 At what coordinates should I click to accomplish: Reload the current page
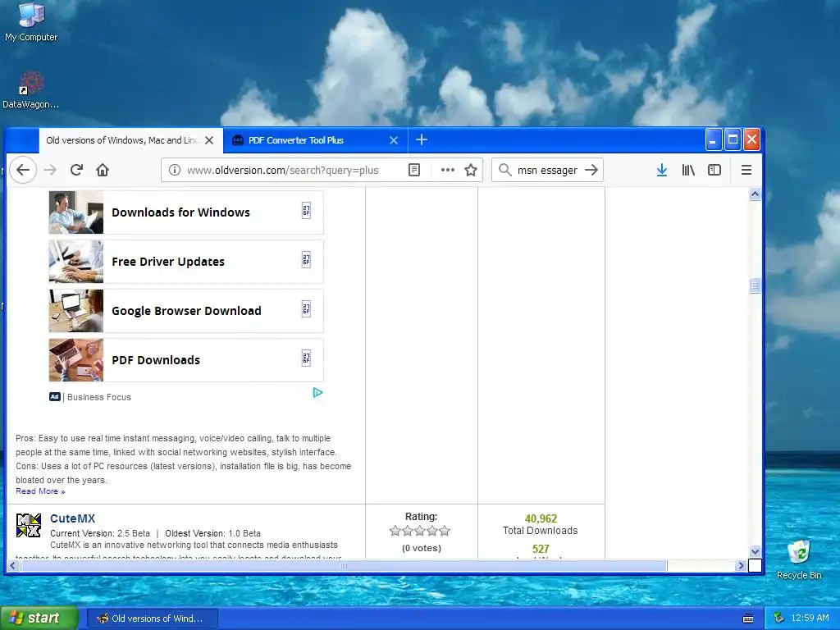[x=76, y=170]
